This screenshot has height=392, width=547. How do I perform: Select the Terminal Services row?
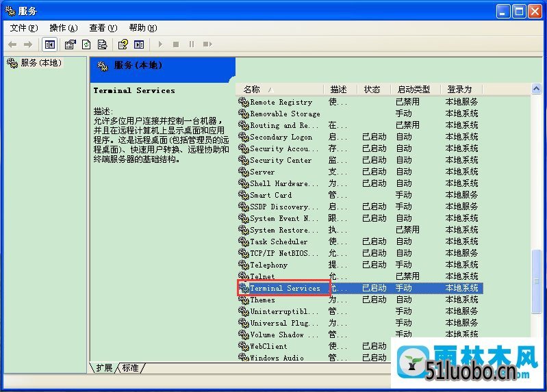coord(360,288)
